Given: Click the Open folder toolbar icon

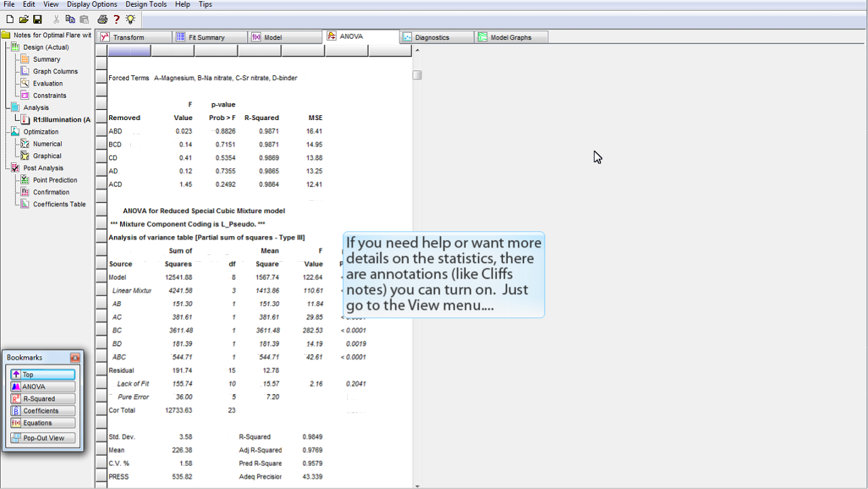Looking at the screenshot, I should [x=24, y=20].
